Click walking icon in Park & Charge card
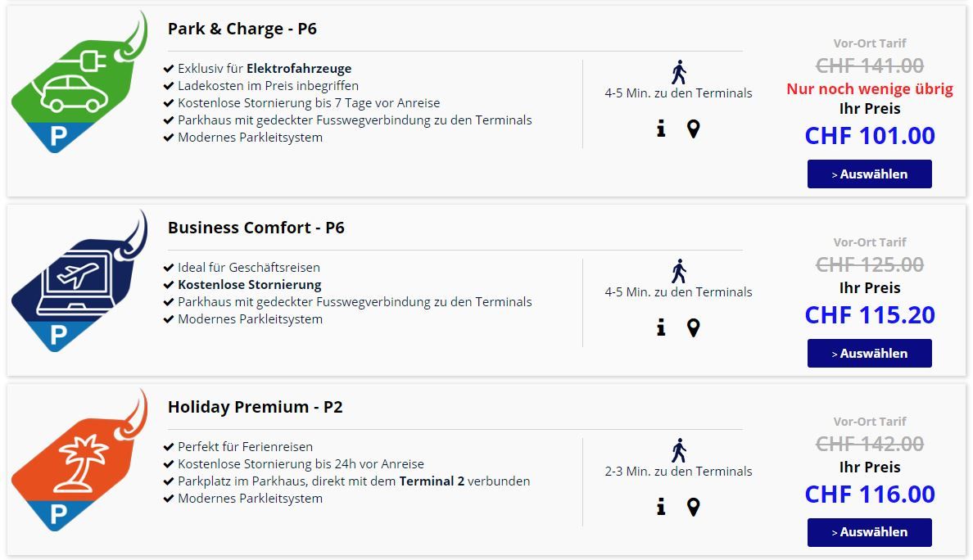The height and width of the screenshot is (560, 973). [679, 73]
